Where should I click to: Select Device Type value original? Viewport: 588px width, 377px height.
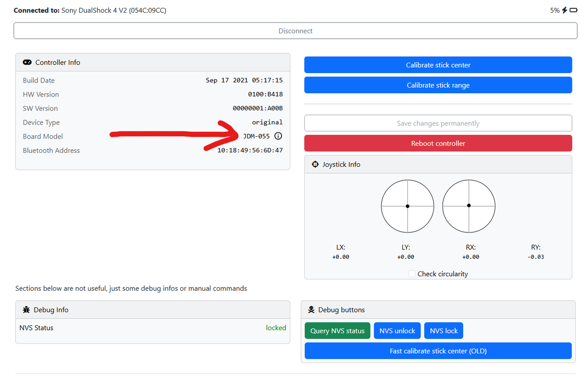(x=267, y=123)
